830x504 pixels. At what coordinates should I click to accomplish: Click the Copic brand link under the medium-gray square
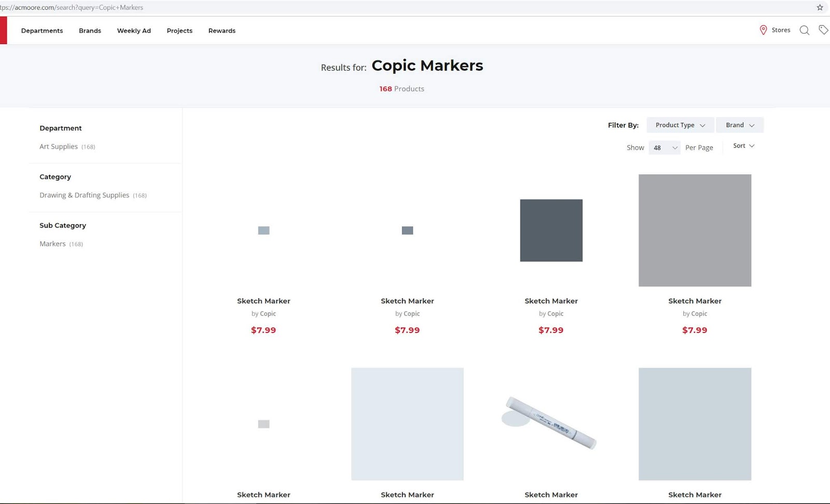tap(699, 314)
